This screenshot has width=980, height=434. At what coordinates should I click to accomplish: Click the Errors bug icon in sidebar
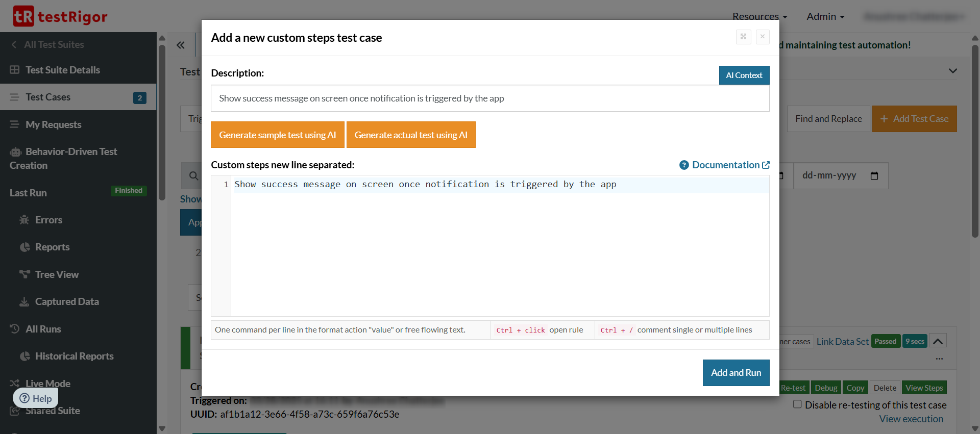(24, 220)
